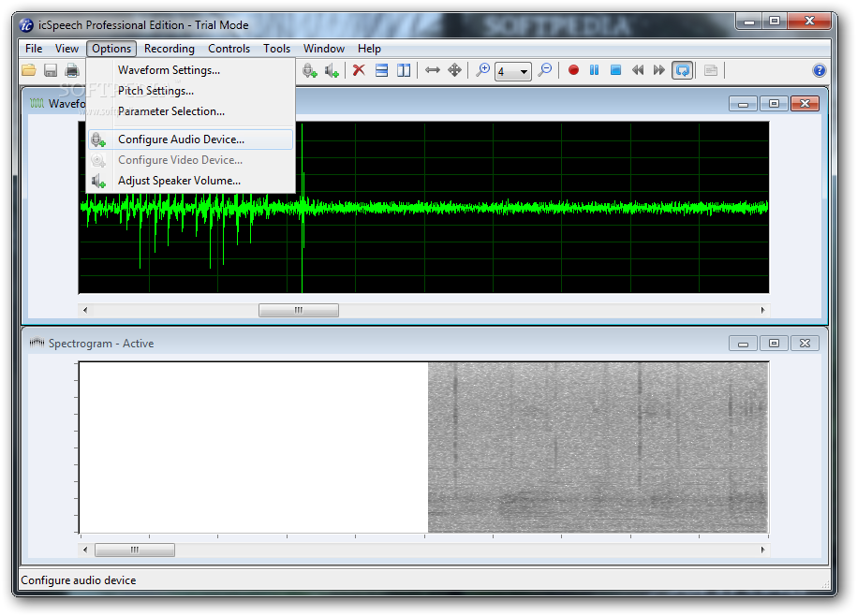857x616 pixels.
Task: Minimize the Spectrogram child window
Action: pyautogui.click(x=743, y=344)
